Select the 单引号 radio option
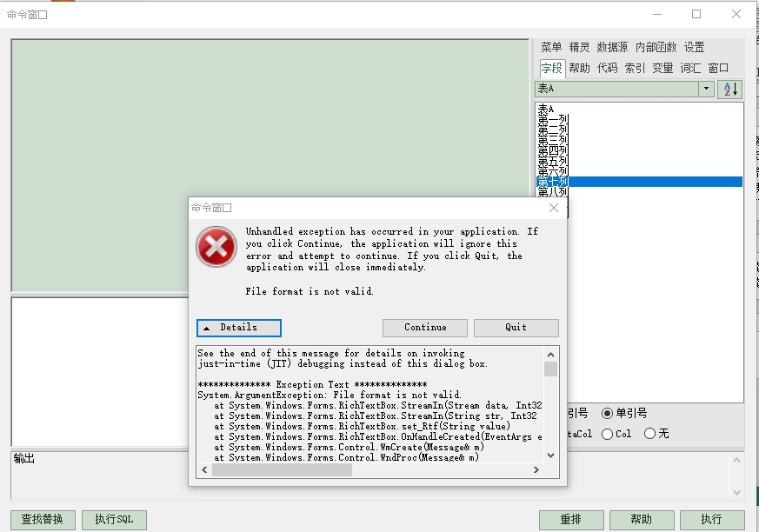 tap(624, 413)
